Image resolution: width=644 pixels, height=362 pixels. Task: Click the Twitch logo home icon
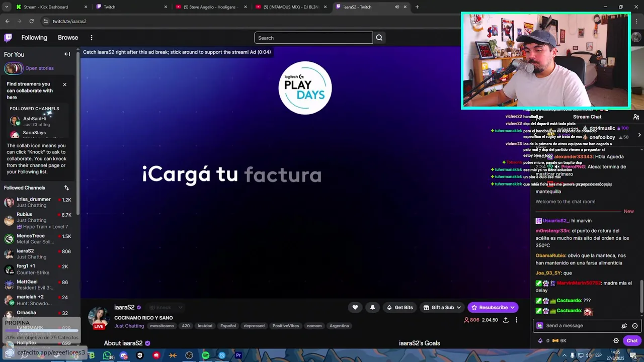(x=8, y=38)
